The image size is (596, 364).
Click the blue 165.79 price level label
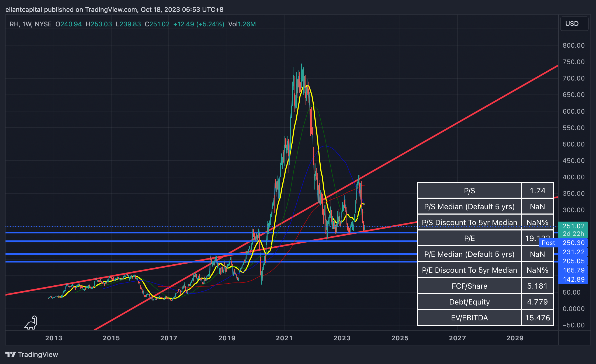coord(573,270)
